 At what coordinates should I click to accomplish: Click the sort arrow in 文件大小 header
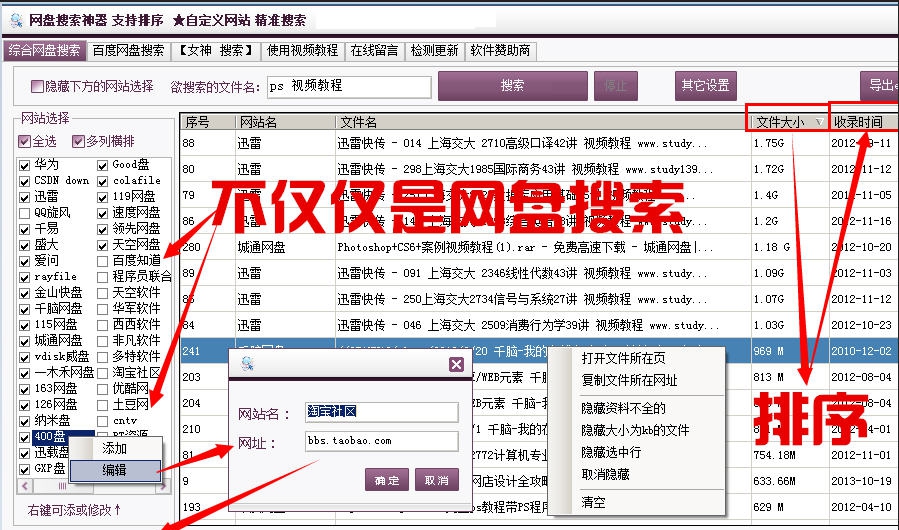click(x=819, y=122)
